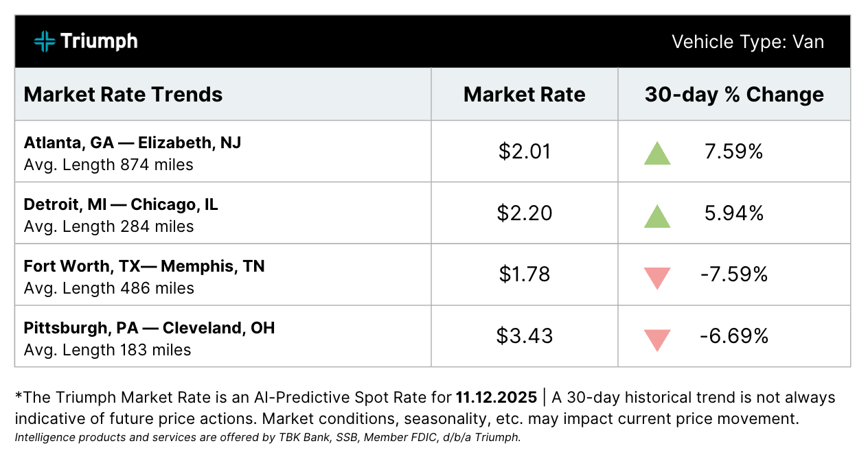Click the TBK Bank disclaimer text
The width and height of the screenshot is (868, 472).
click(x=268, y=438)
